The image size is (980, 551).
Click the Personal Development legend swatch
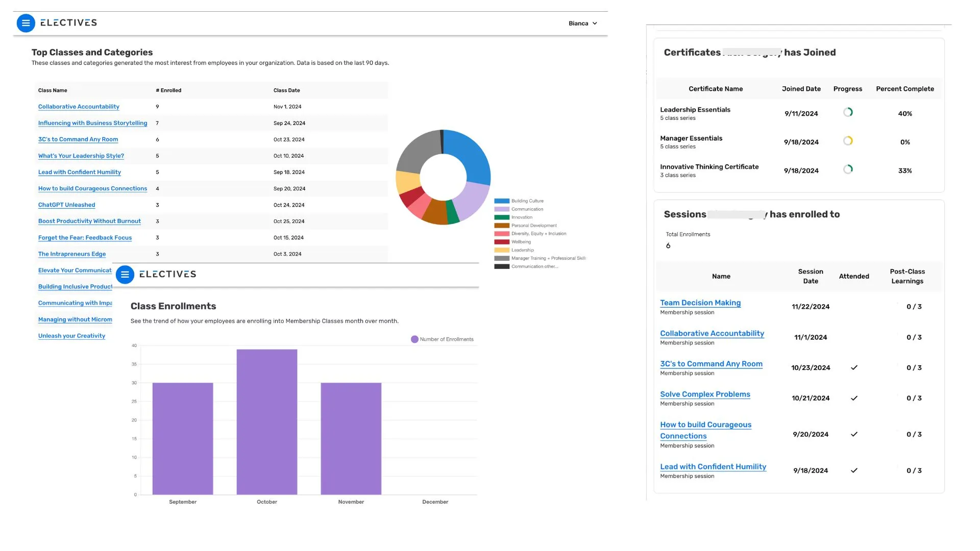pyautogui.click(x=502, y=226)
